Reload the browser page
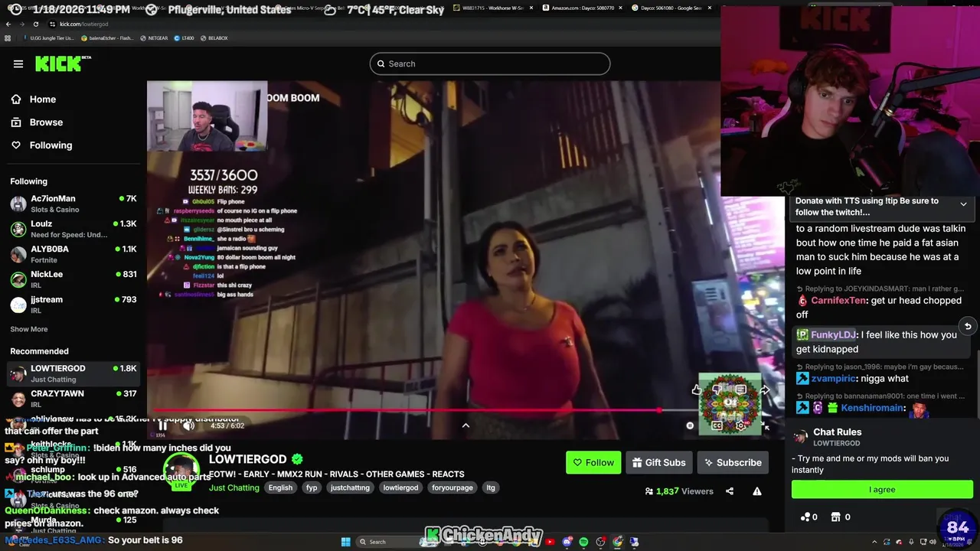 (x=35, y=24)
